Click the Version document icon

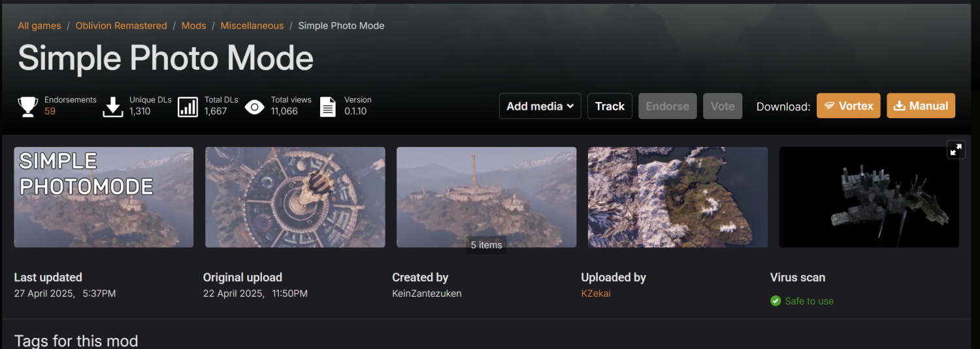[x=328, y=106]
